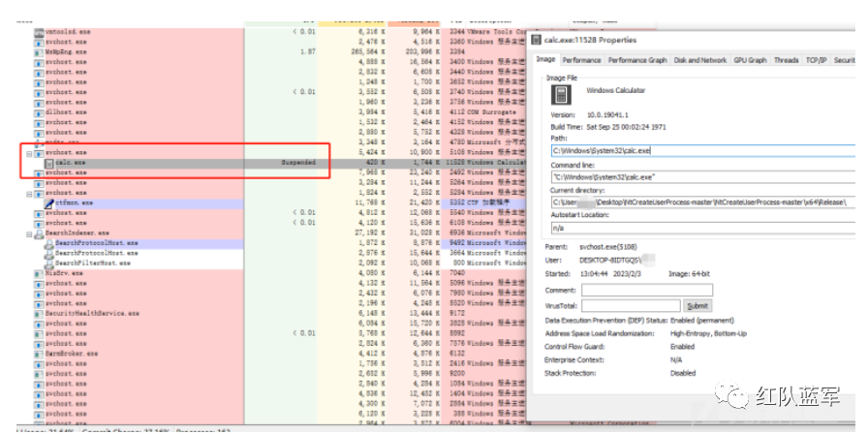Open the Disk and Network tab
This screenshot has height=434, width=868.
pyautogui.click(x=699, y=60)
